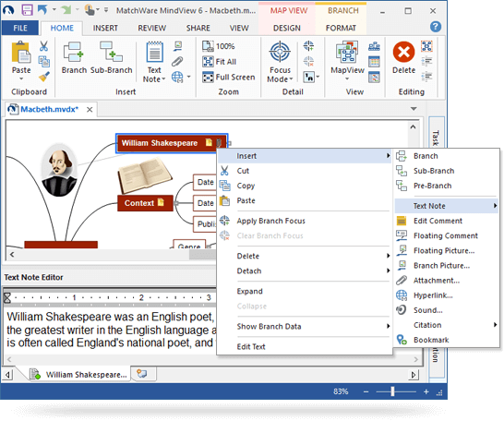The image size is (504, 421).
Task: Select the William Shakespeare note tab
Action: (79, 375)
